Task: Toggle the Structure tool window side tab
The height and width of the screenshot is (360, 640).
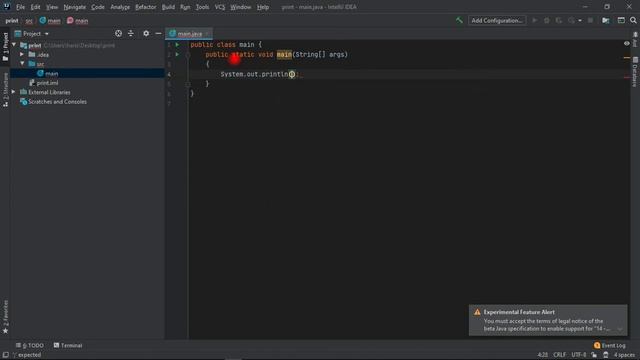Action: pyautogui.click(x=5, y=89)
